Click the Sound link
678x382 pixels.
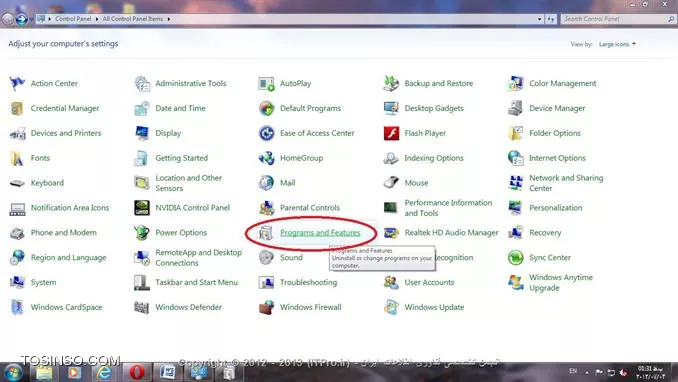point(291,257)
